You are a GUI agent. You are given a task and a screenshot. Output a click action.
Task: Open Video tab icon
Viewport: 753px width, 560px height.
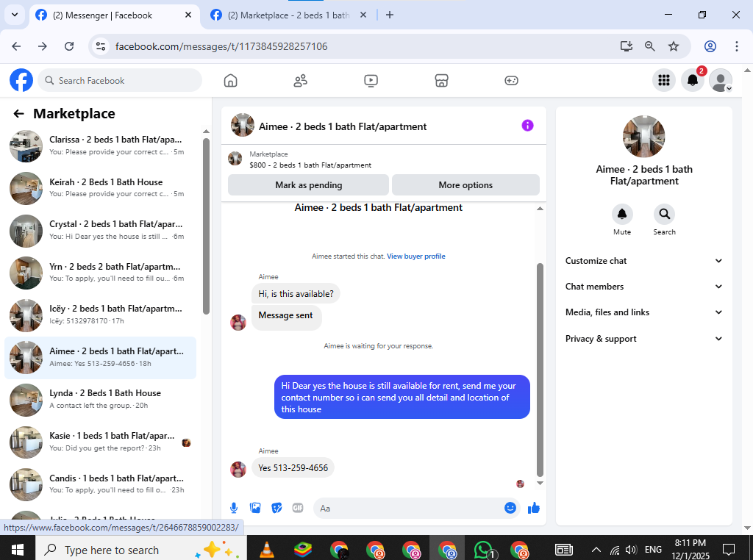[x=371, y=81]
